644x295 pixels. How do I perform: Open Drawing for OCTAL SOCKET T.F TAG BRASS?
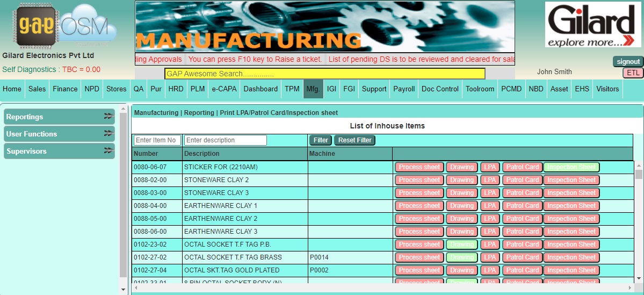tap(462, 257)
